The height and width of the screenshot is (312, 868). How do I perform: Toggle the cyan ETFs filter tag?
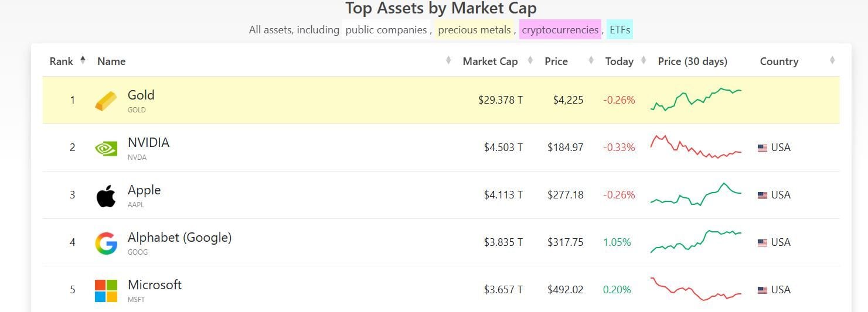619,30
